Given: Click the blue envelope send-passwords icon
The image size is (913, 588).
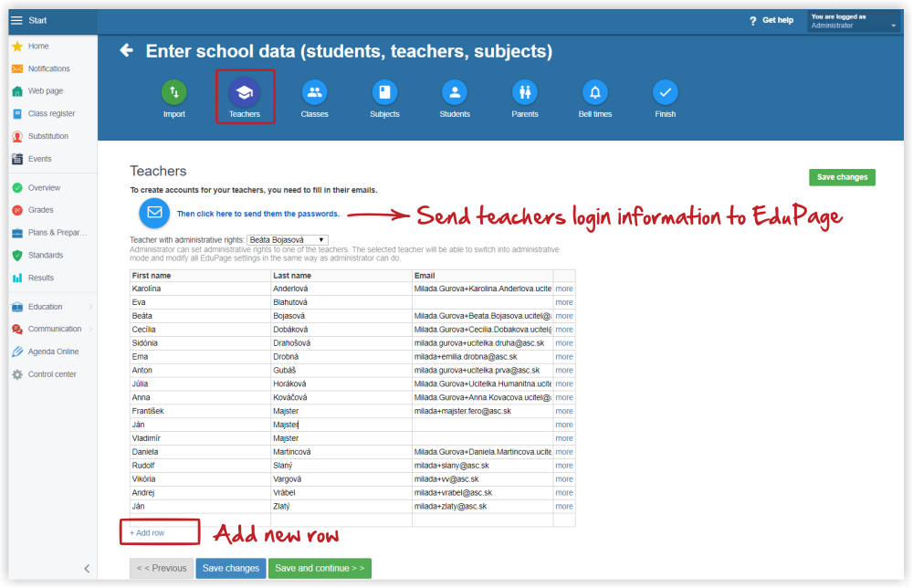Looking at the screenshot, I should click(154, 213).
